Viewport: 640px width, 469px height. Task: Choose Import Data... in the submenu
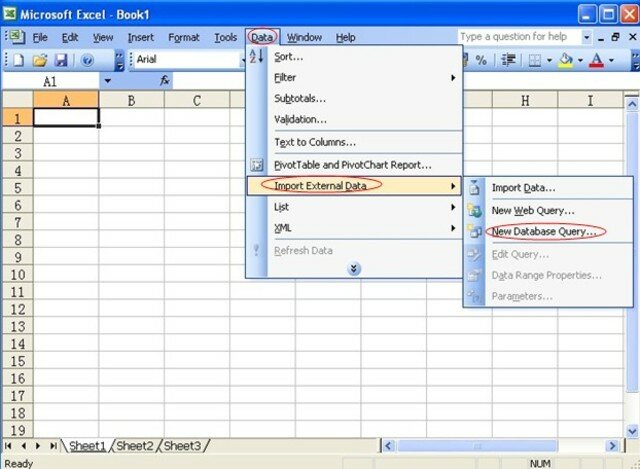[548, 188]
